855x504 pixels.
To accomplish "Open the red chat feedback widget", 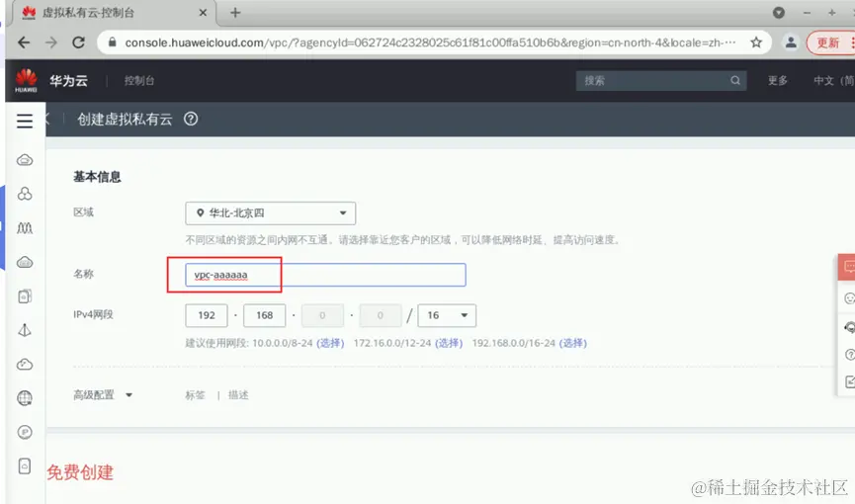I will pos(848,267).
